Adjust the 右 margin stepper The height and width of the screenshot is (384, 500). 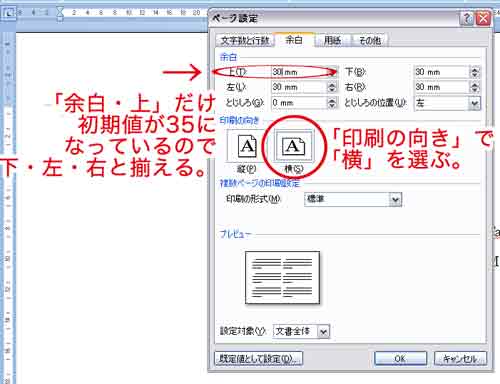[x=475, y=87]
